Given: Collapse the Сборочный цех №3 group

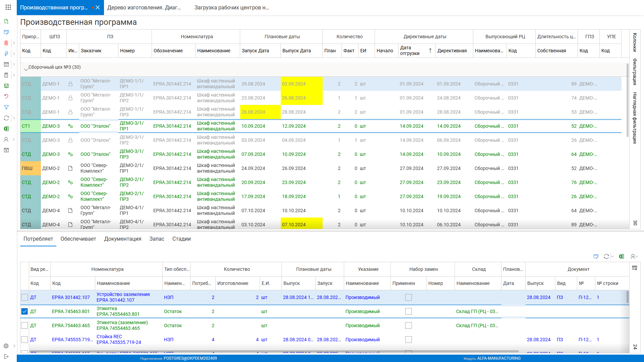Looking at the screenshot, I should click(26, 69).
